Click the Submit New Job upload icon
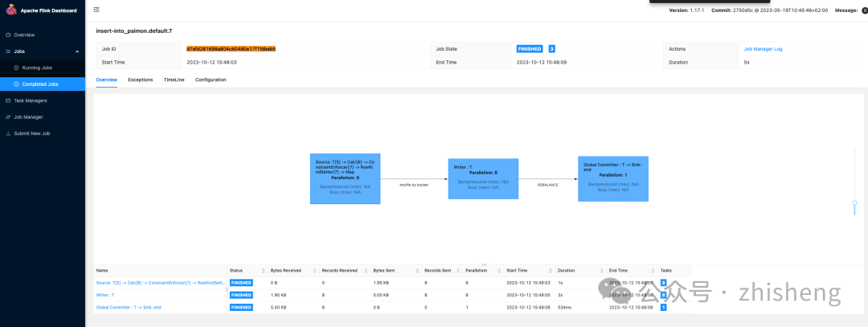This screenshot has width=868, height=327. click(8, 133)
